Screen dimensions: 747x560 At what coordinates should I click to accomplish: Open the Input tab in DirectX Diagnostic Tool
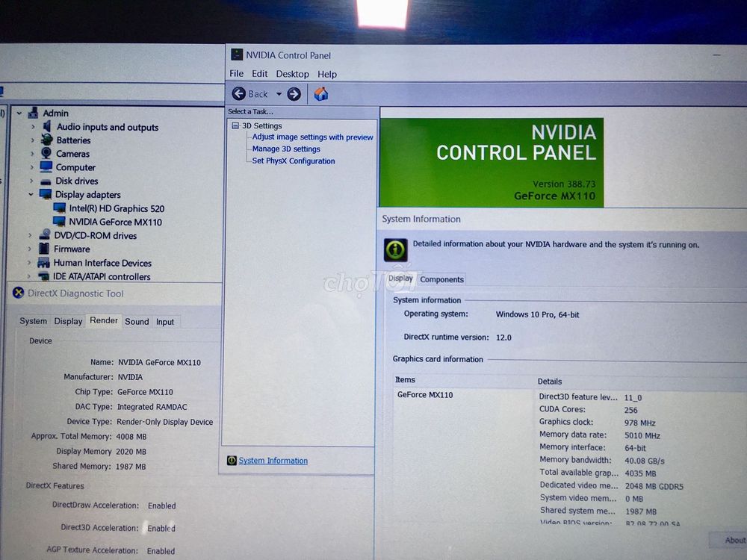(x=165, y=322)
